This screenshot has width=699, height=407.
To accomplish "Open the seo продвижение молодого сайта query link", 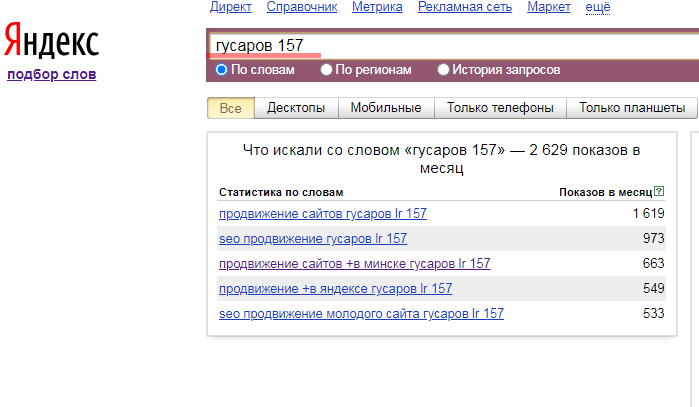I will tap(361, 314).
